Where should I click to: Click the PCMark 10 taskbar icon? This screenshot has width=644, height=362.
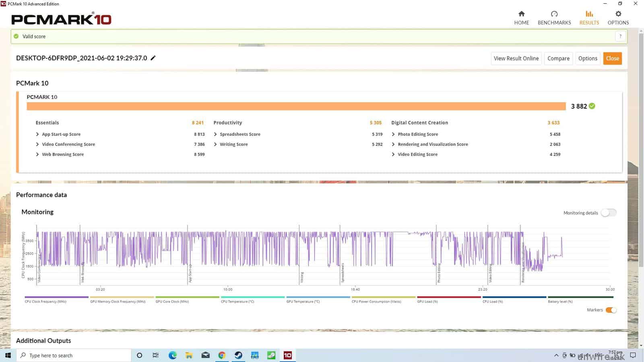point(287,355)
